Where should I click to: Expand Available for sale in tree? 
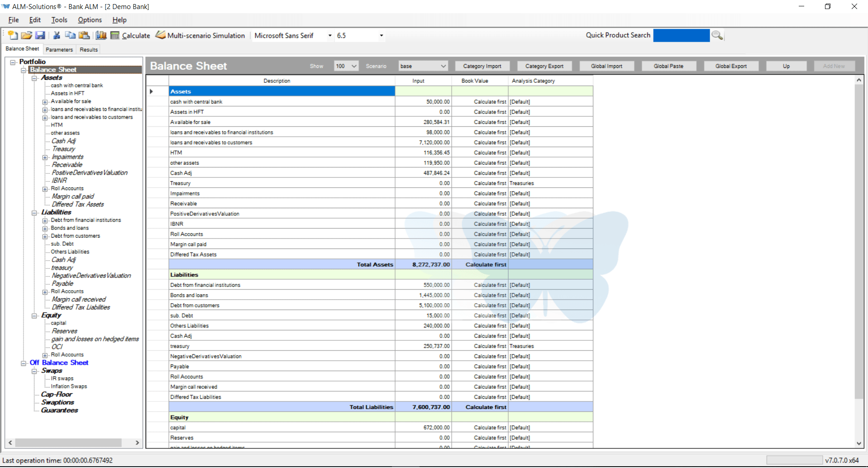click(x=45, y=102)
